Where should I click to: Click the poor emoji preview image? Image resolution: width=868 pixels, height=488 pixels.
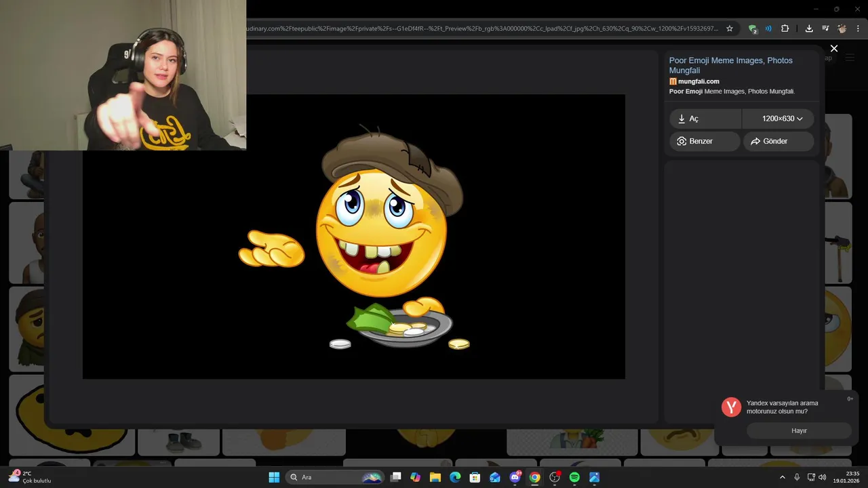[x=354, y=237]
